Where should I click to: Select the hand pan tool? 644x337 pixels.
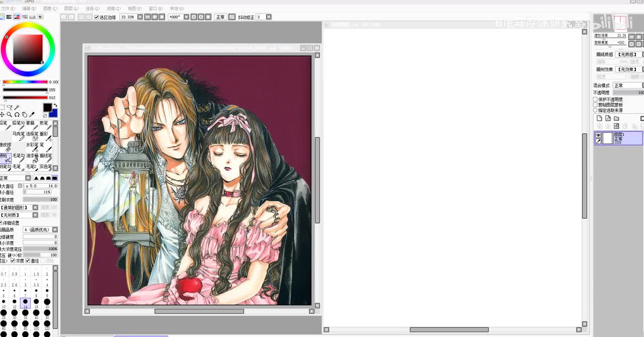click(24, 115)
